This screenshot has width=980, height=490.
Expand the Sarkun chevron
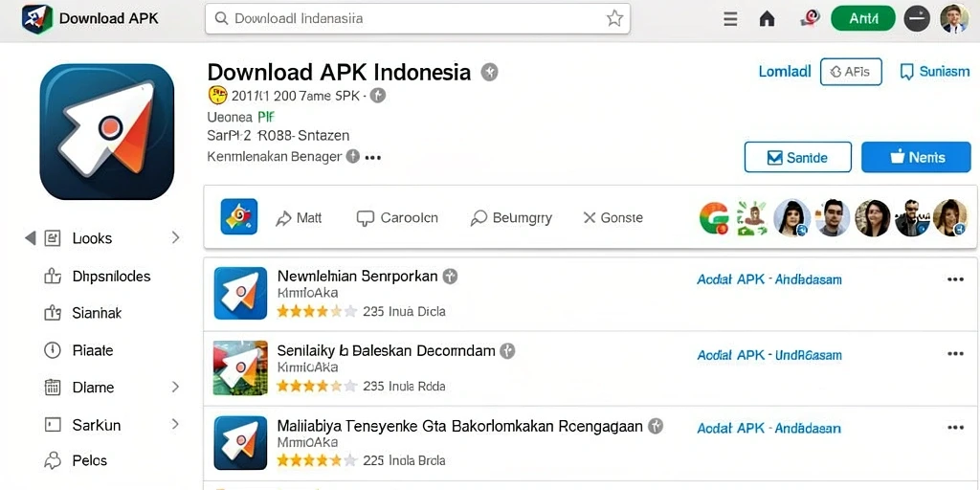click(x=175, y=425)
